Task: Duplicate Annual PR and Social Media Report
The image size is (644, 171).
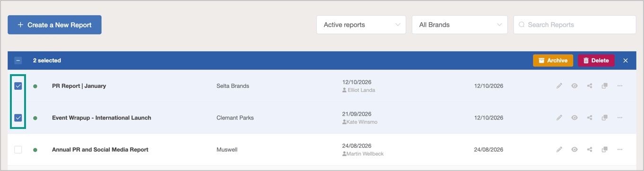Action: 604,150
